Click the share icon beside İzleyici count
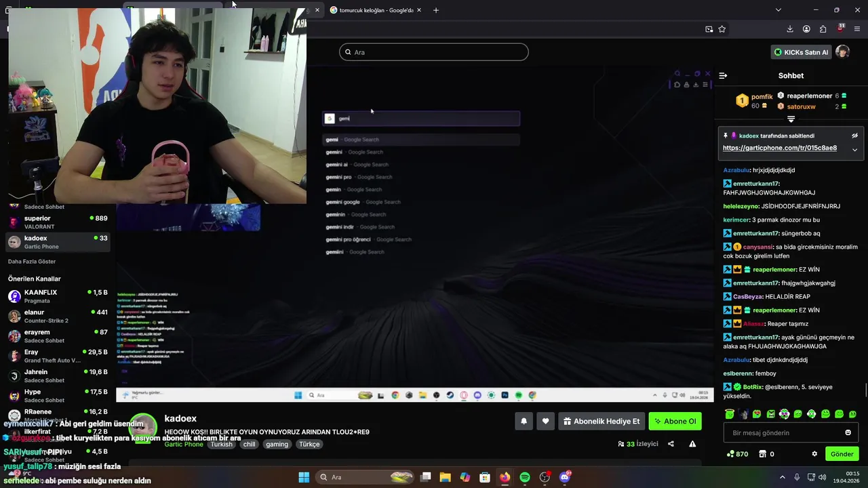The height and width of the screenshot is (488, 868). tap(671, 444)
